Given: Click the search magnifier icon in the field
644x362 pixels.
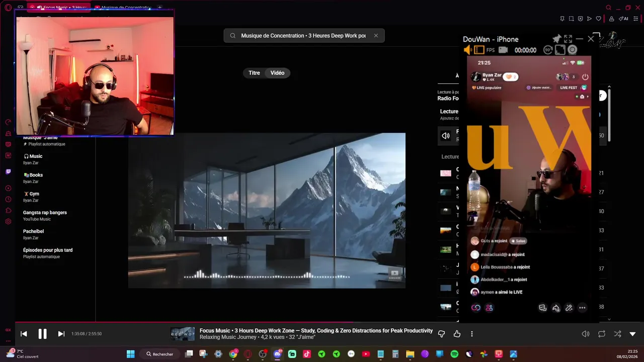Looking at the screenshot, I should pos(232,36).
